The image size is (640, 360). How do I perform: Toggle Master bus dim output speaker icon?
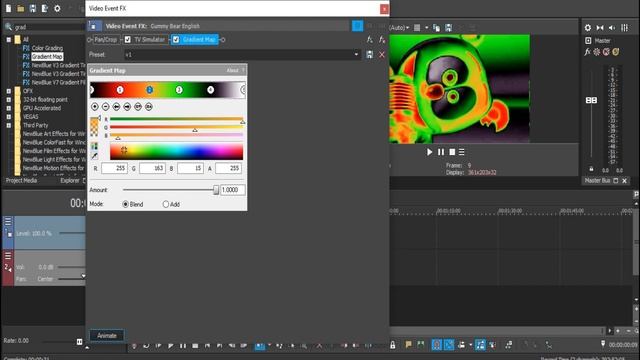[612, 28]
